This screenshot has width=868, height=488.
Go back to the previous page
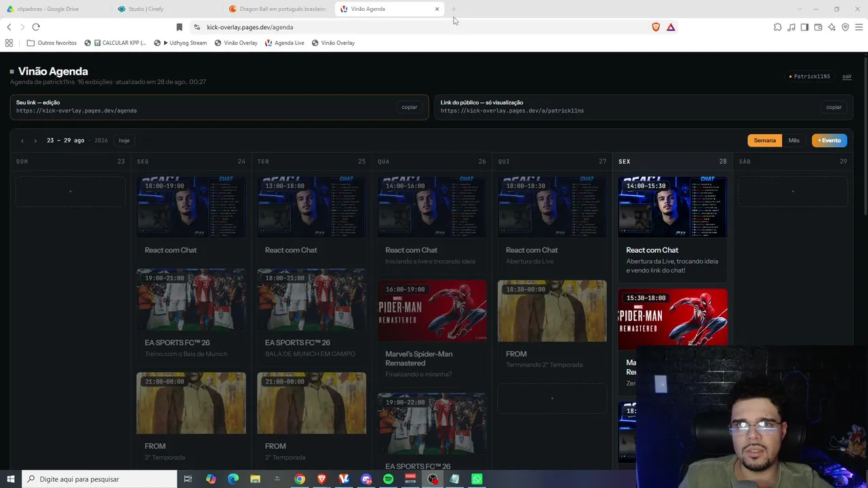click(x=9, y=27)
